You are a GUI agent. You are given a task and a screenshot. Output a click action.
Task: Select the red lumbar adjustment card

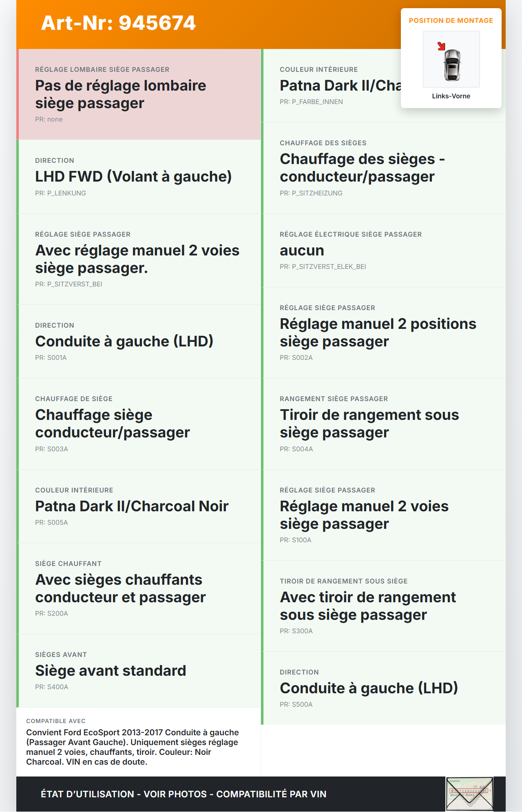pos(139,94)
